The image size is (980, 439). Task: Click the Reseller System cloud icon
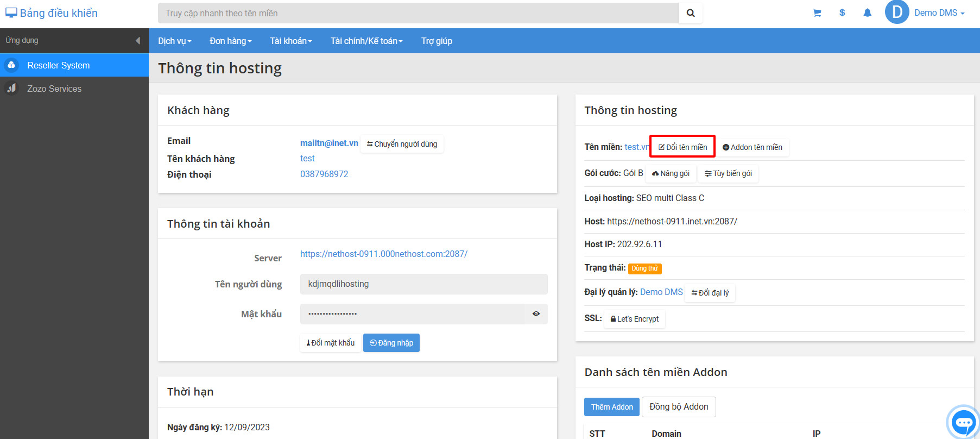(x=11, y=65)
